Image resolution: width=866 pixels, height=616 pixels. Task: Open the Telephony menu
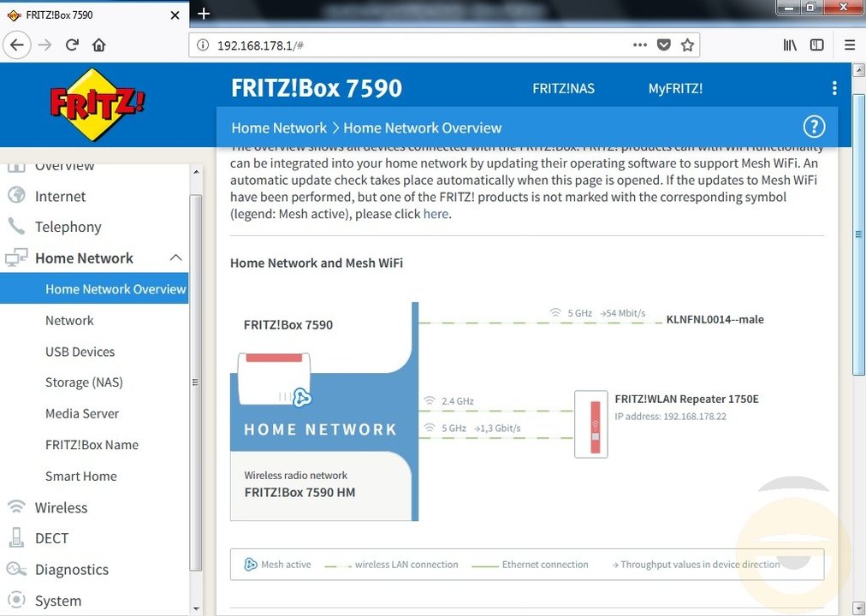tap(68, 227)
